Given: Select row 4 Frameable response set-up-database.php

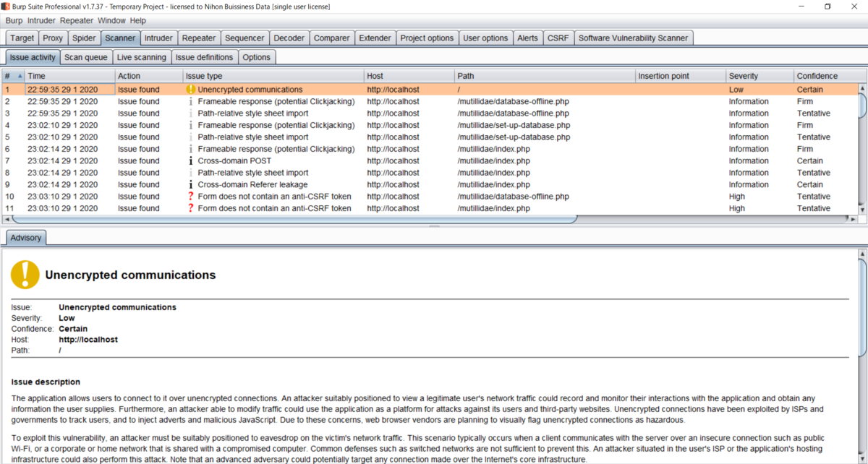Looking at the screenshot, I should (x=430, y=126).
